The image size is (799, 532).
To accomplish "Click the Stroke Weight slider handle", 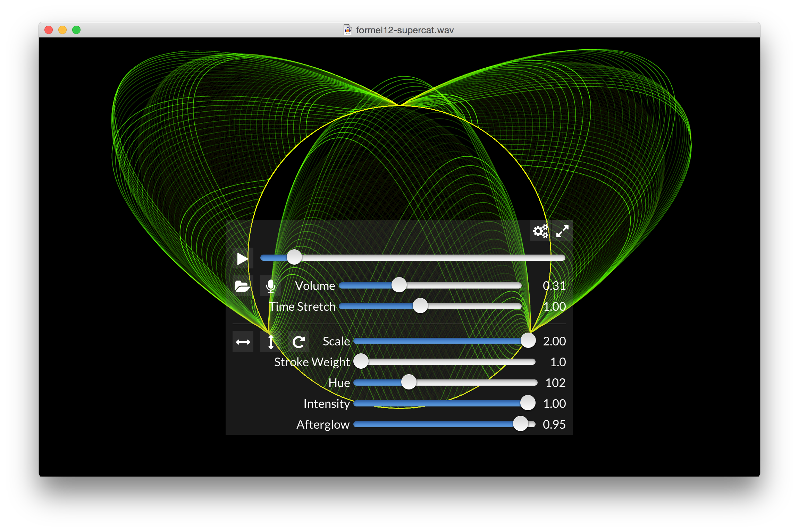I will click(361, 361).
